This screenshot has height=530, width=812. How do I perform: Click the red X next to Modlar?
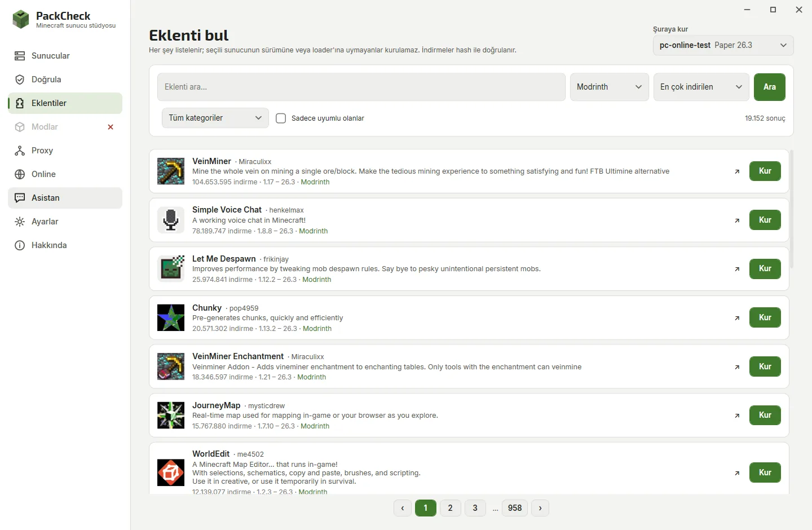pos(111,127)
